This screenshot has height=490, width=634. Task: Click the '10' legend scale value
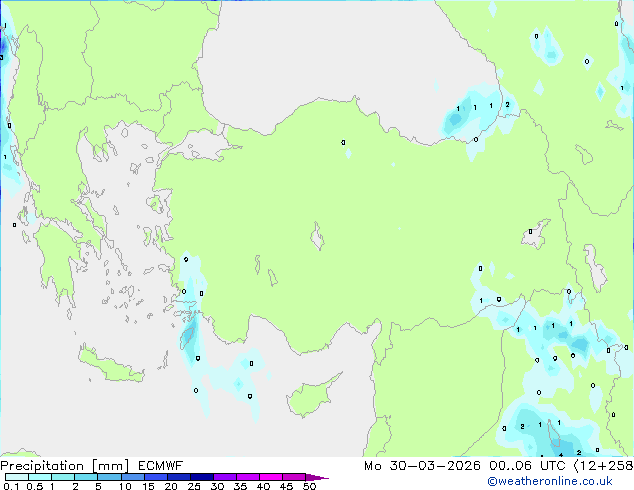pos(125,486)
